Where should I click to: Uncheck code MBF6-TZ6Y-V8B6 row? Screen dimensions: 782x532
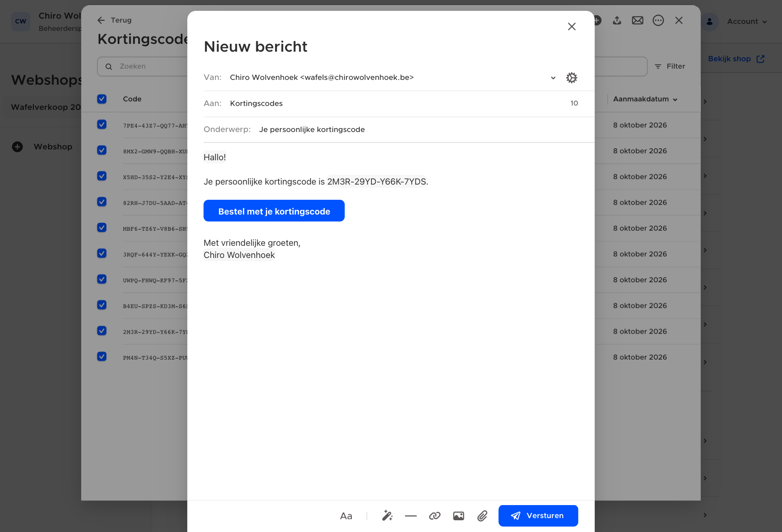[102, 228]
